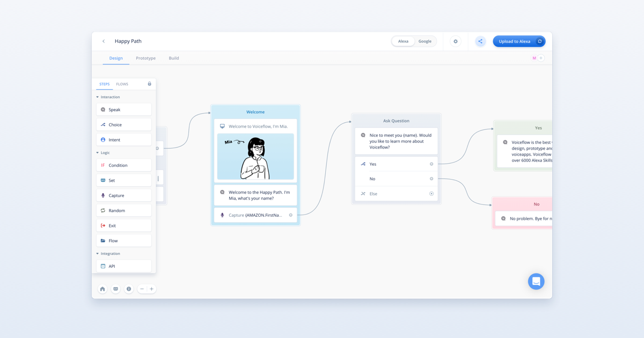Lock the steps panel with the padlock icon

pos(150,84)
